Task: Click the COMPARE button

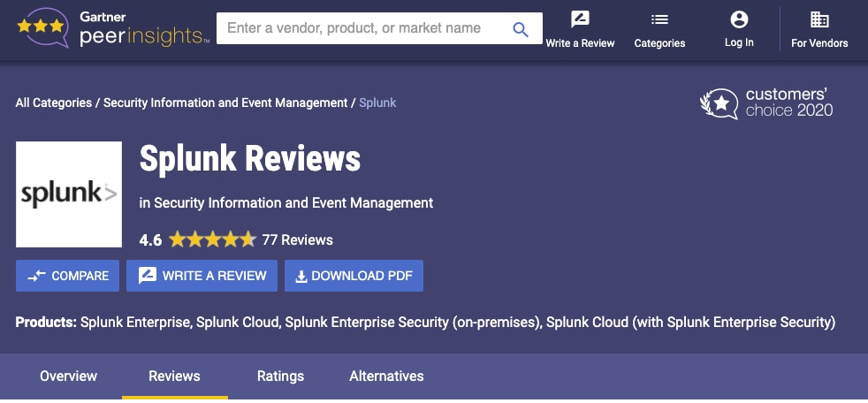Action: 67,276
